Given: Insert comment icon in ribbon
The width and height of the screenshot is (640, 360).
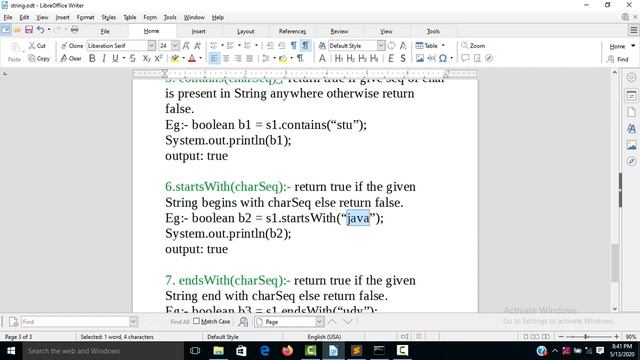Looking at the screenshot, I should [465, 58].
